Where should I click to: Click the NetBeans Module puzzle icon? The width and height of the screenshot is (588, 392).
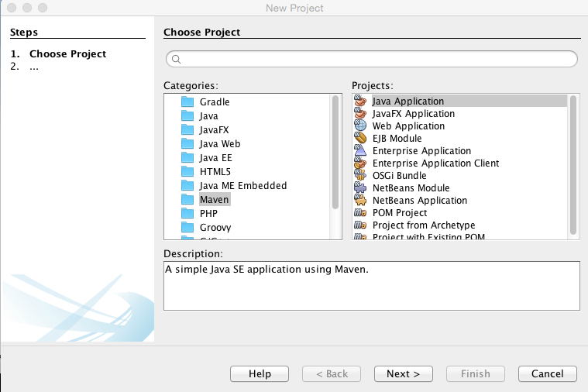pyautogui.click(x=360, y=188)
